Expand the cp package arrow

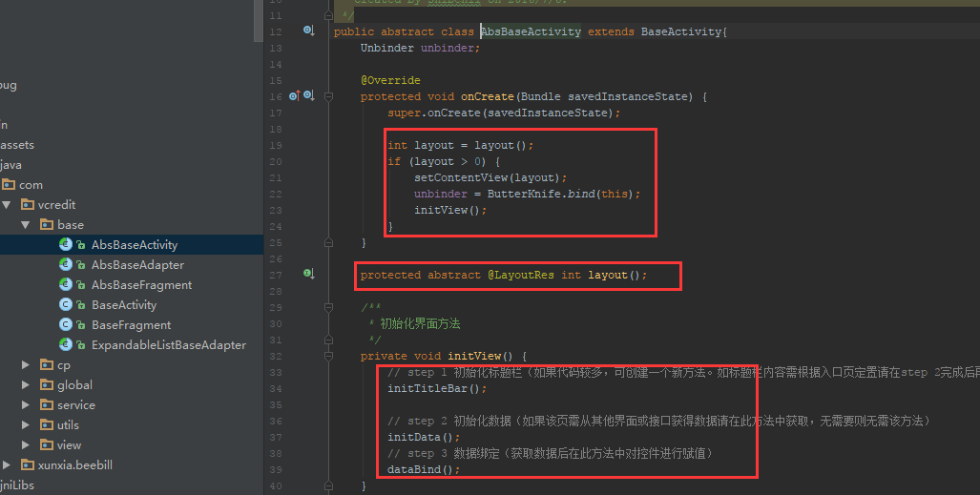pyautogui.click(x=26, y=365)
